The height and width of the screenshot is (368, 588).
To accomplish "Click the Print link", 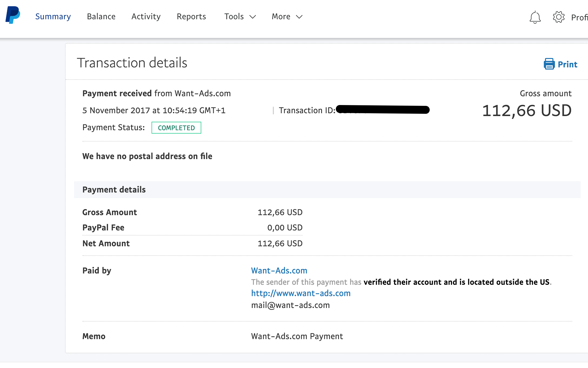I will [x=567, y=64].
